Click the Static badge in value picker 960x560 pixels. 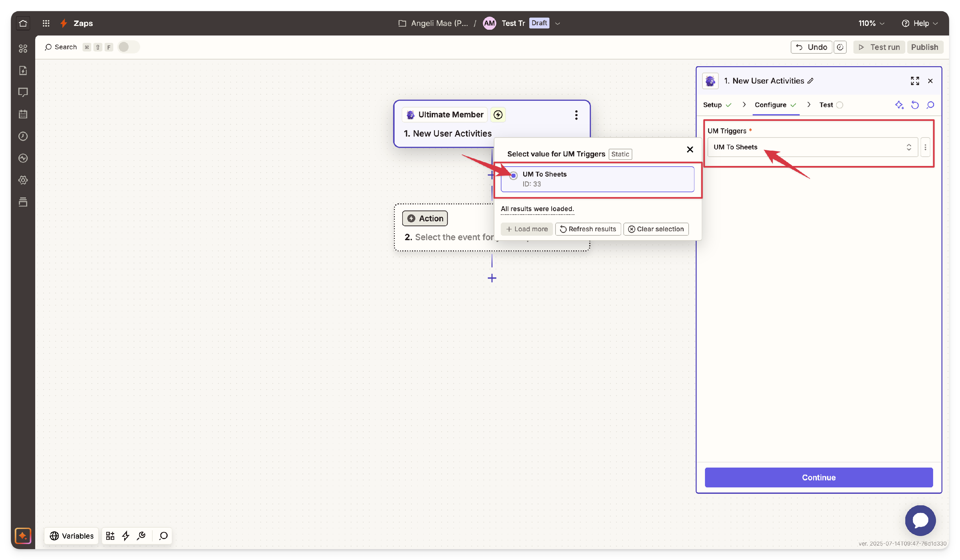620,154
